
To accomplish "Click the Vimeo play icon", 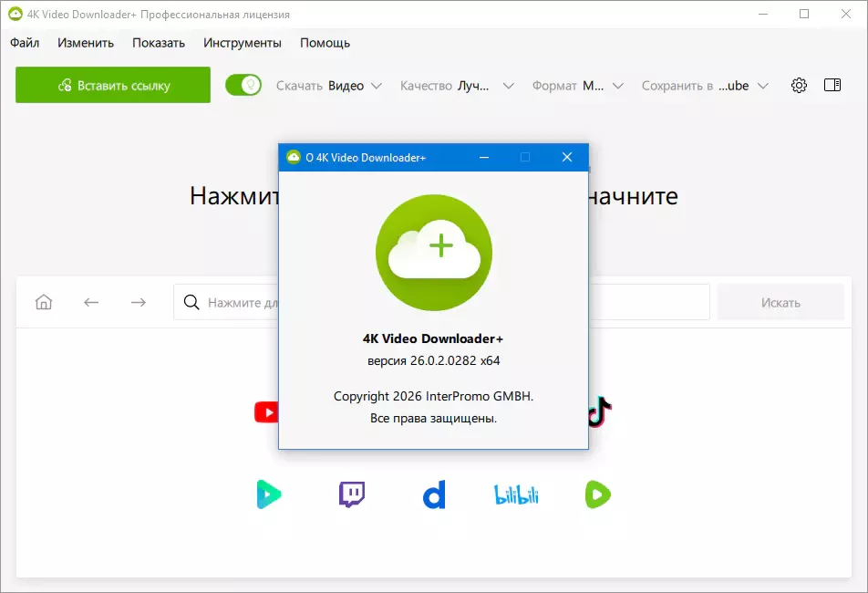I will click(x=267, y=494).
